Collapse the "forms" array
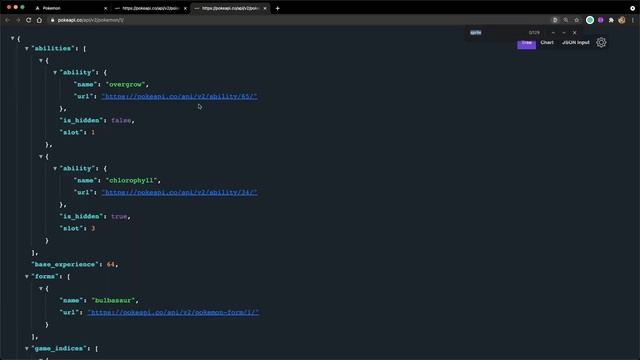Screen dimensions: 640x360 pos(27,276)
